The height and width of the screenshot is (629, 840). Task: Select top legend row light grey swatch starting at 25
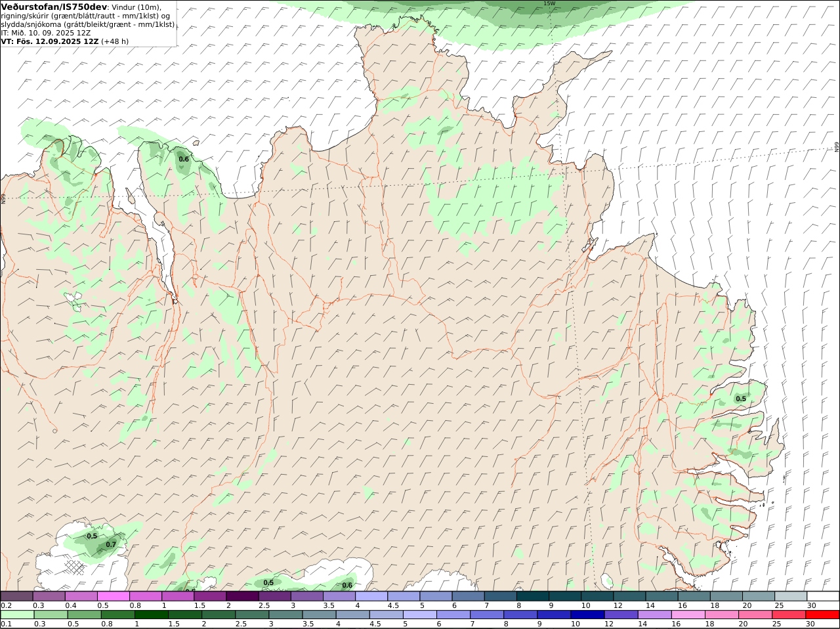click(x=791, y=596)
